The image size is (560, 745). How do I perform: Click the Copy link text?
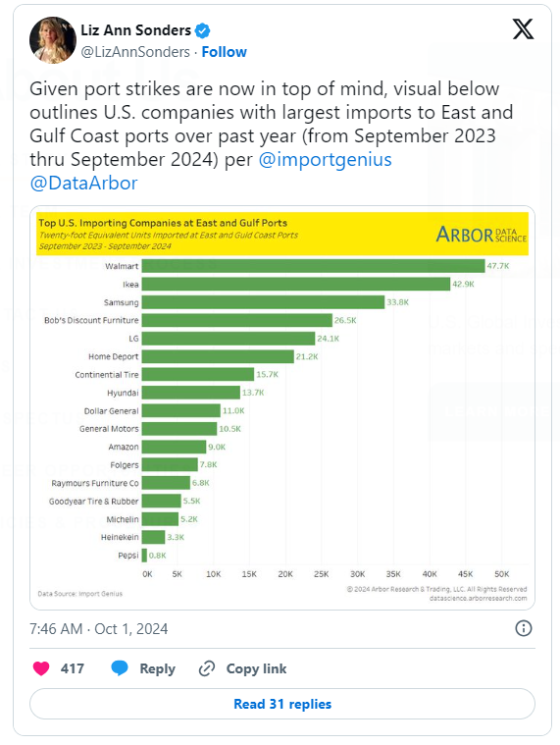pos(256,668)
